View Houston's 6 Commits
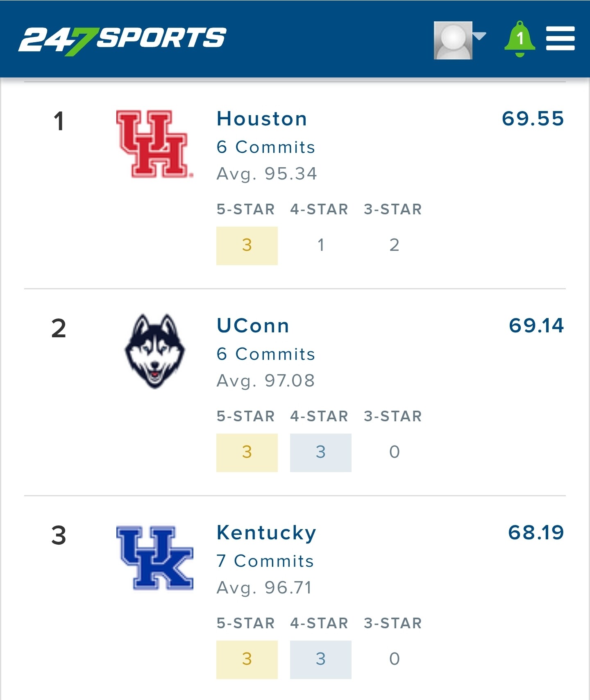 (x=266, y=147)
